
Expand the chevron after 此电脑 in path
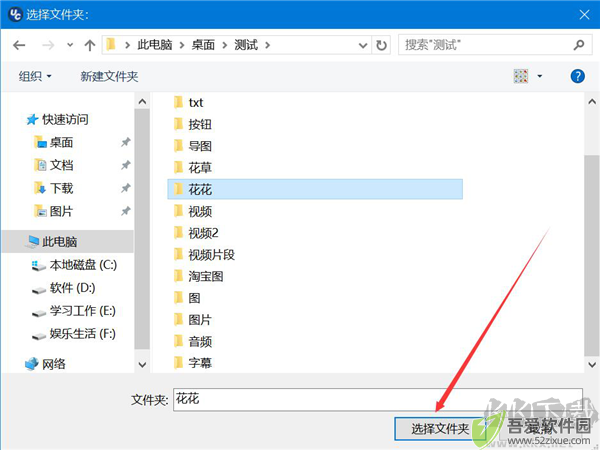coord(182,46)
